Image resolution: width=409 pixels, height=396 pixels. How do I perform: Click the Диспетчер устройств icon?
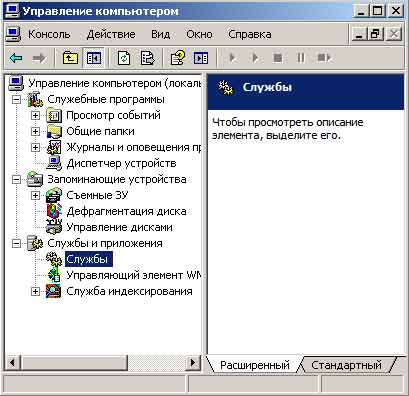pos(54,163)
